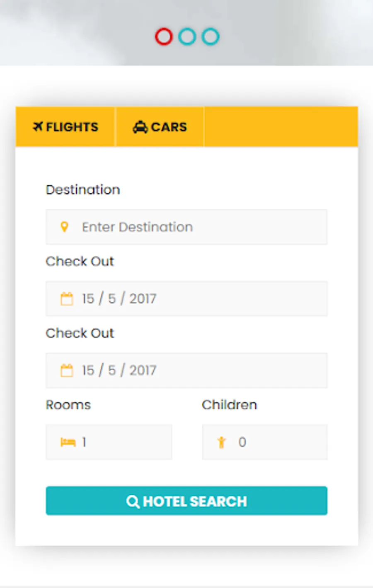Image resolution: width=373 pixels, height=588 pixels.
Task: Select the middle teal carousel indicator
Action: pyautogui.click(x=187, y=36)
